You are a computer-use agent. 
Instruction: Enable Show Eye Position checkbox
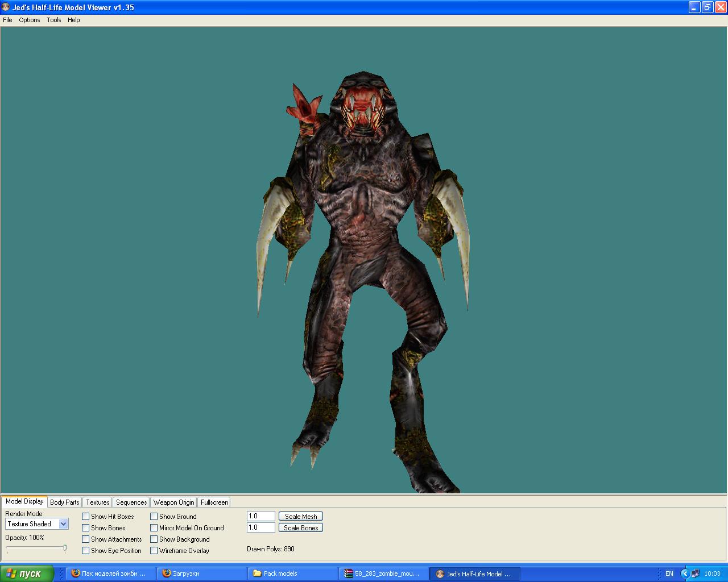(86, 551)
